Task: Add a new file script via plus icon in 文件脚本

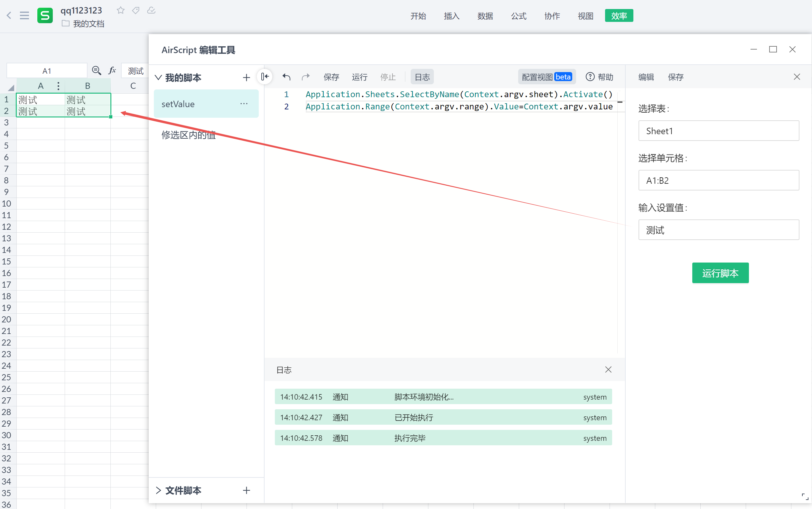Action: [x=247, y=490]
